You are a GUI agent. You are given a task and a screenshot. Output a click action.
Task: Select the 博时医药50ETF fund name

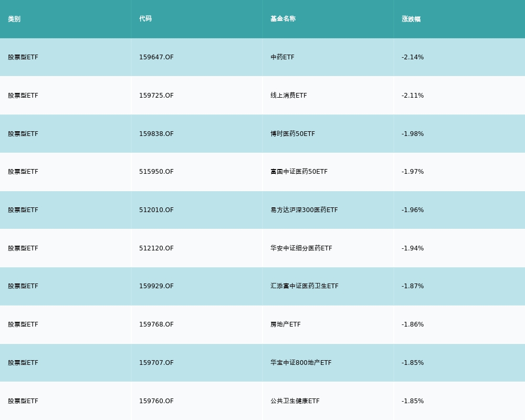pos(292,134)
